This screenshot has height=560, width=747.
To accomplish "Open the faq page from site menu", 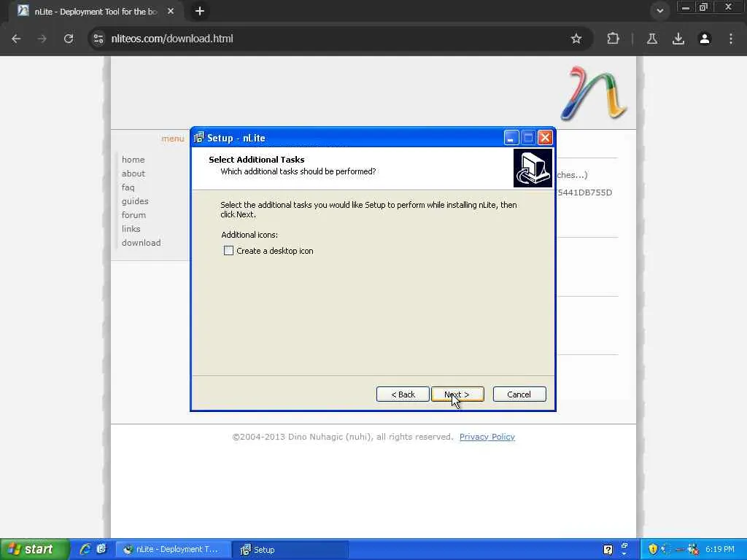I will click(128, 187).
